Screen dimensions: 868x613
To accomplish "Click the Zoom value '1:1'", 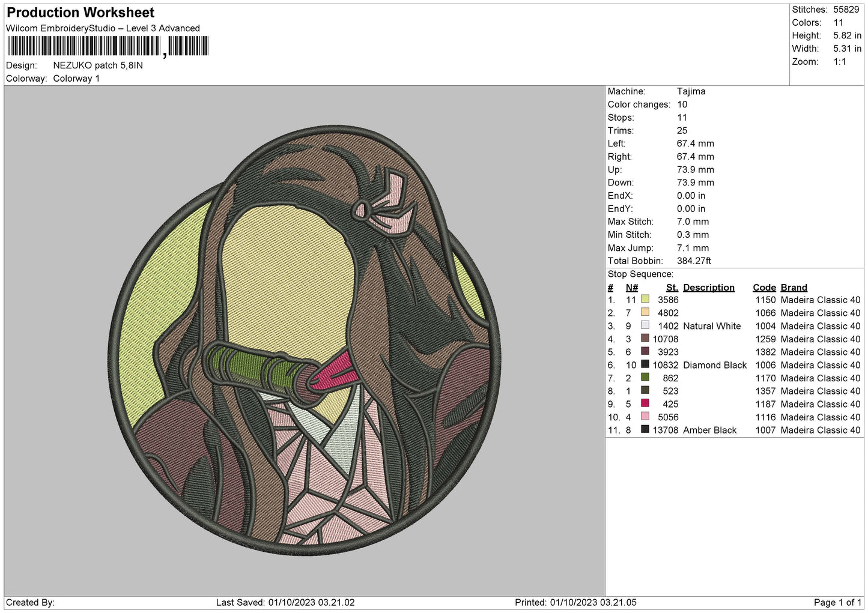I will tap(840, 62).
